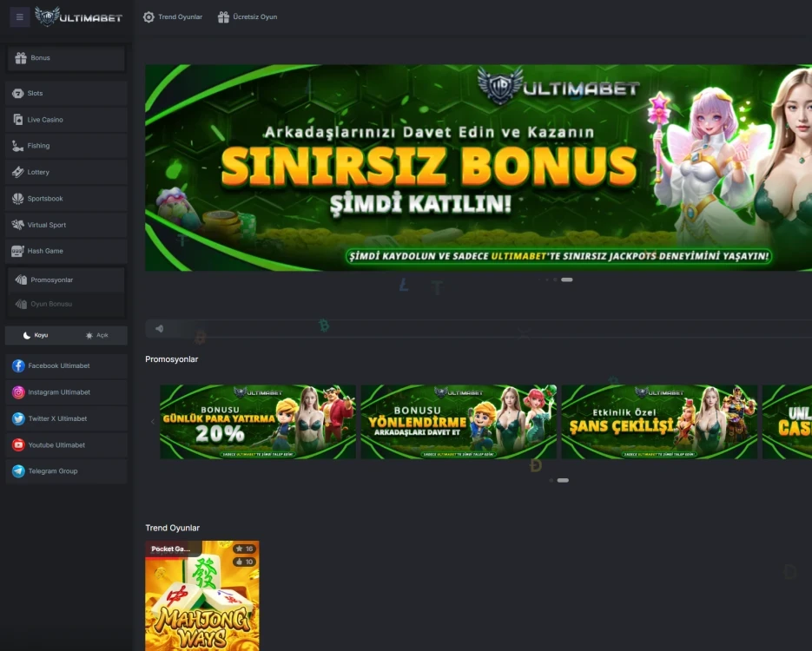812x651 pixels.
Task: Open the Lottery category
Action: coord(66,173)
